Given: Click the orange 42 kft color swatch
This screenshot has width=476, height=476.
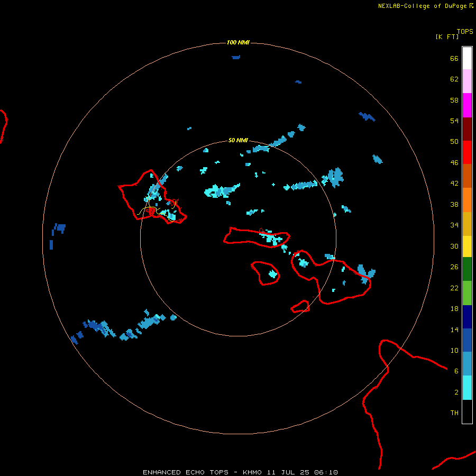Looking at the screenshot, I should pyautogui.click(x=467, y=199).
